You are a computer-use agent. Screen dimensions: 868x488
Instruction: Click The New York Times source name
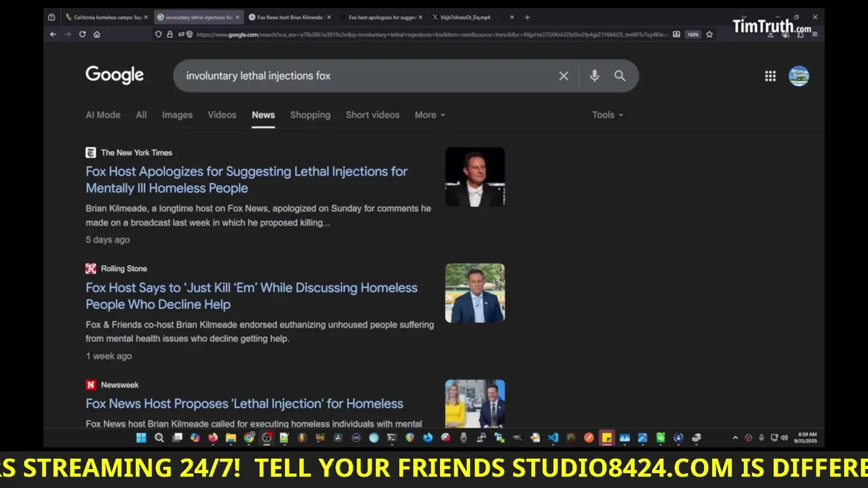pyautogui.click(x=136, y=152)
